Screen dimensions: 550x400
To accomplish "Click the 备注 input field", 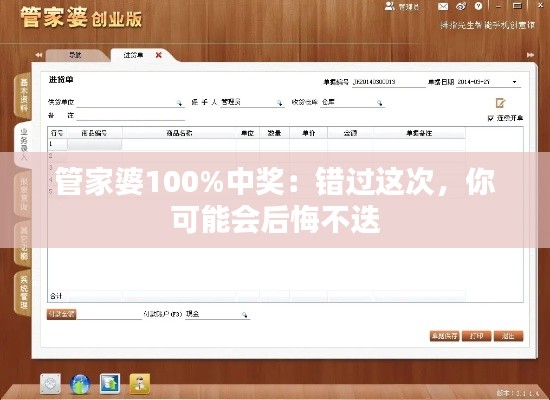I will pos(130,115).
